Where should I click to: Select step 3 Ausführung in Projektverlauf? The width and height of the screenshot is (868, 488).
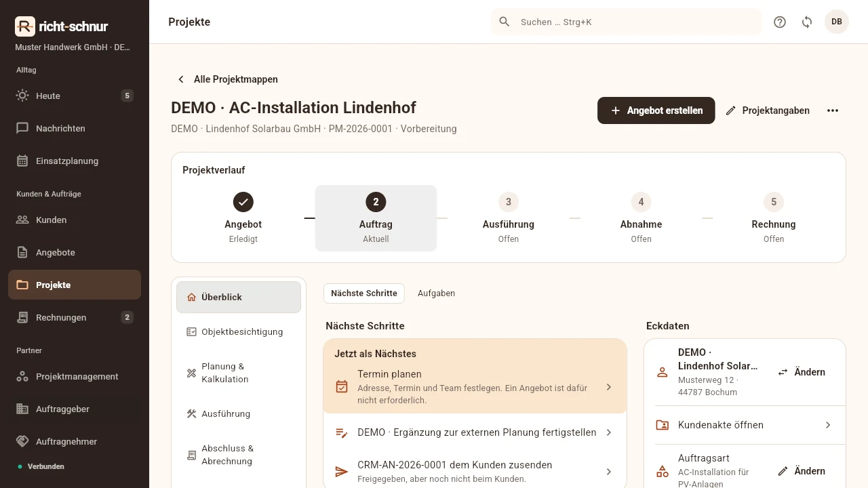point(509,218)
